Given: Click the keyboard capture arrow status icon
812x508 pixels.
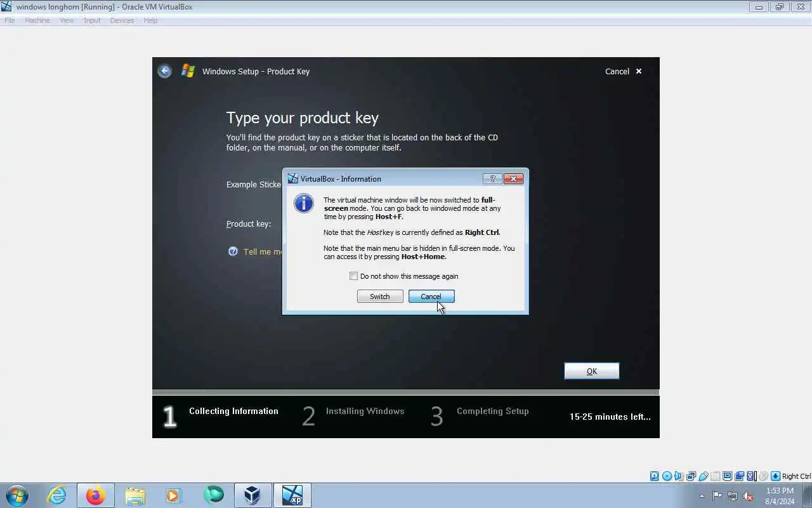Looking at the screenshot, I should [x=775, y=476].
